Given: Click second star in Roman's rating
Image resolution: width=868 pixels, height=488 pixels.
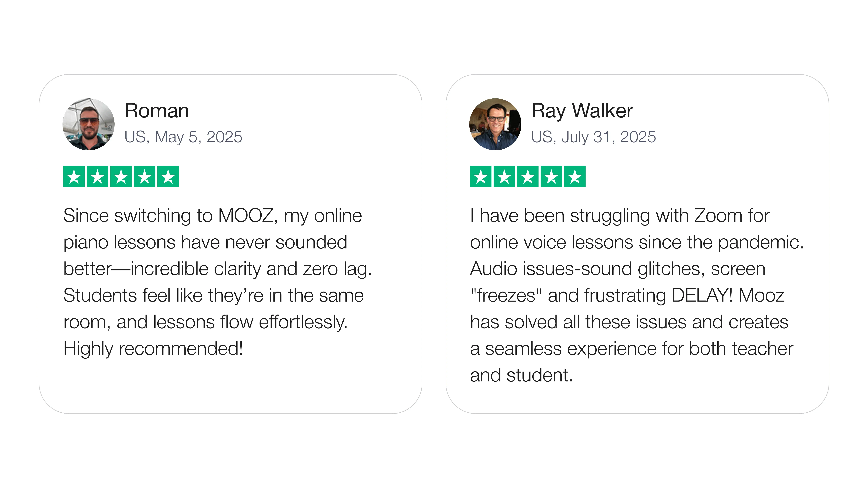Looking at the screenshot, I should [98, 176].
